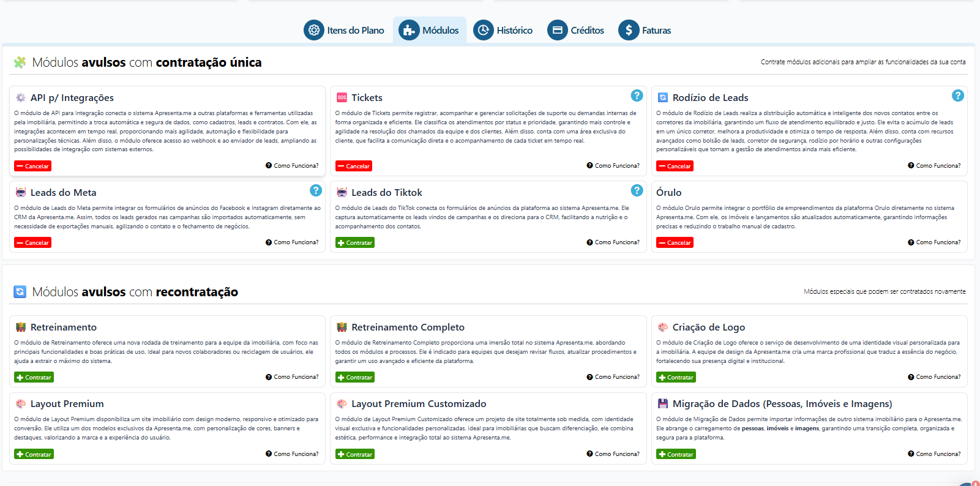Viewport: 980px width, 486px height.
Task: Click the card icon for Créditos
Action: pyautogui.click(x=557, y=30)
